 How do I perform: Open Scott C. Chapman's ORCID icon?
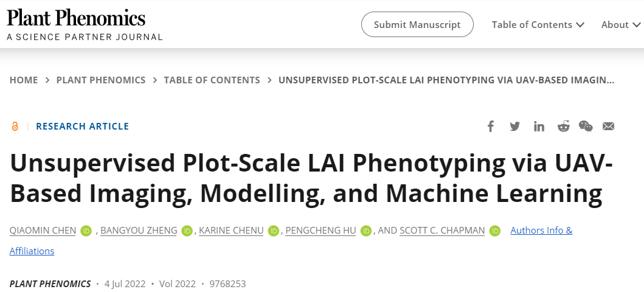coord(495,231)
